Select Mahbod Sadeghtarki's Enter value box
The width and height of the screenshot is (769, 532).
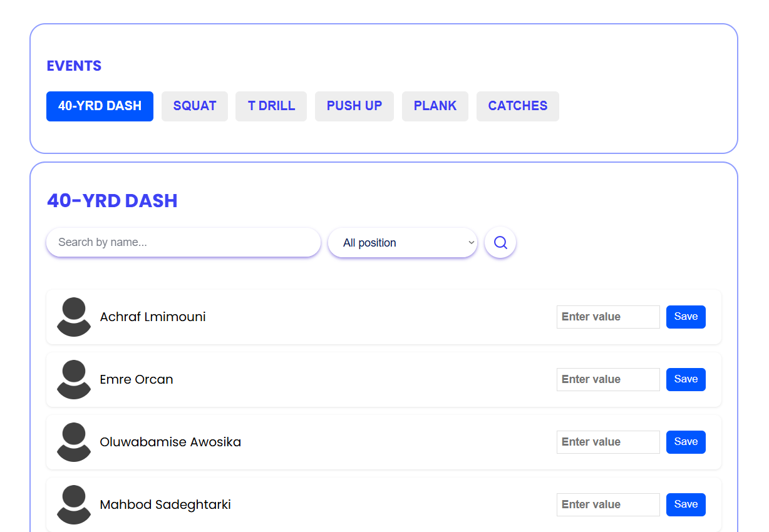(607, 504)
